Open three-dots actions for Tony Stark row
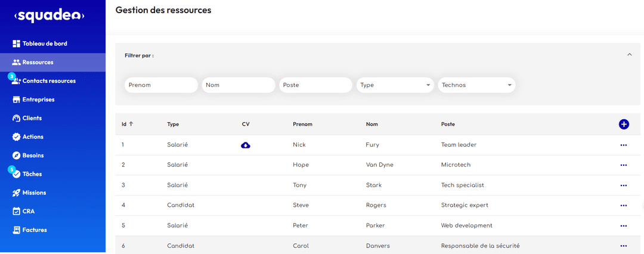The height and width of the screenshot is (254, 644). [x=624, y=185]
